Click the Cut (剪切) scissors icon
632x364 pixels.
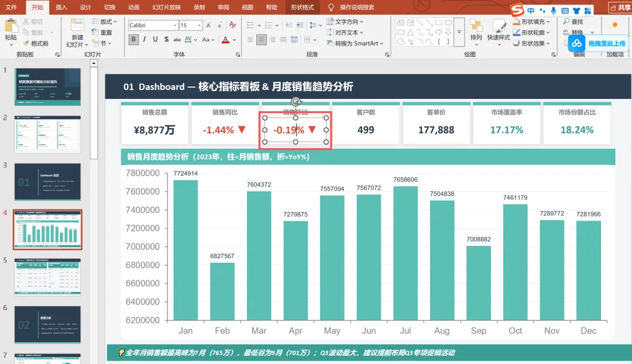click(26, 22)
